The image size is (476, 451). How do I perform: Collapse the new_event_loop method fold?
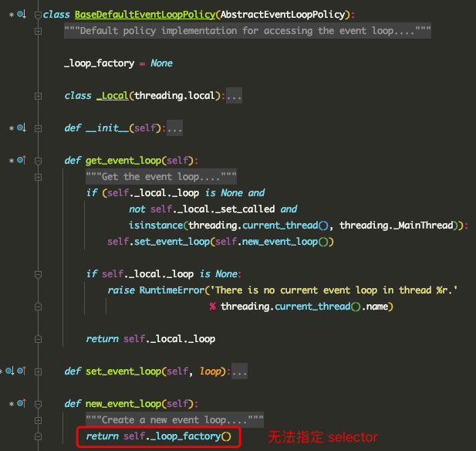pyautogui.click(x=38, y=404)
